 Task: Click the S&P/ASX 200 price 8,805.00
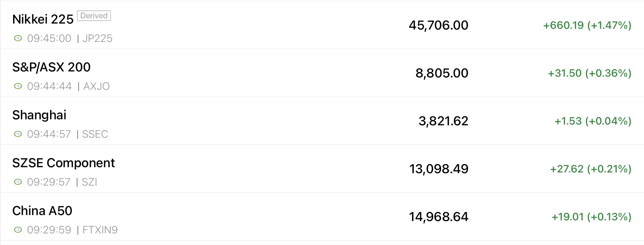click(x=442, y=73)
